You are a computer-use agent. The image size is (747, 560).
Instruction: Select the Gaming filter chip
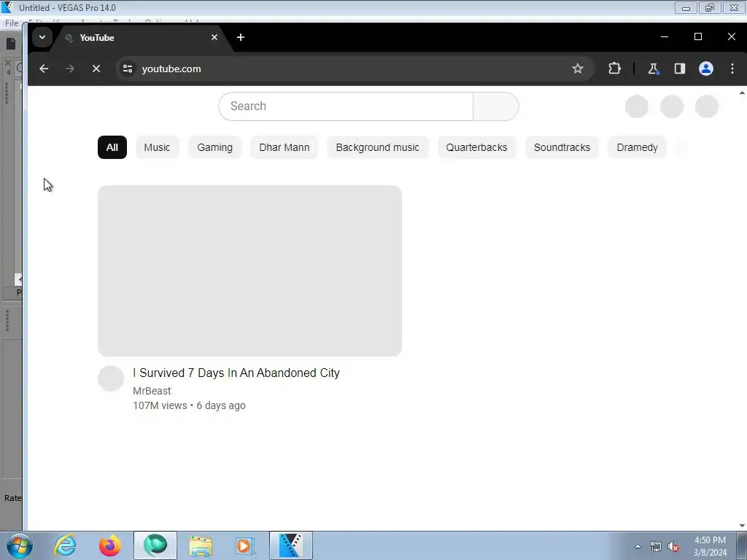(215, 147)
